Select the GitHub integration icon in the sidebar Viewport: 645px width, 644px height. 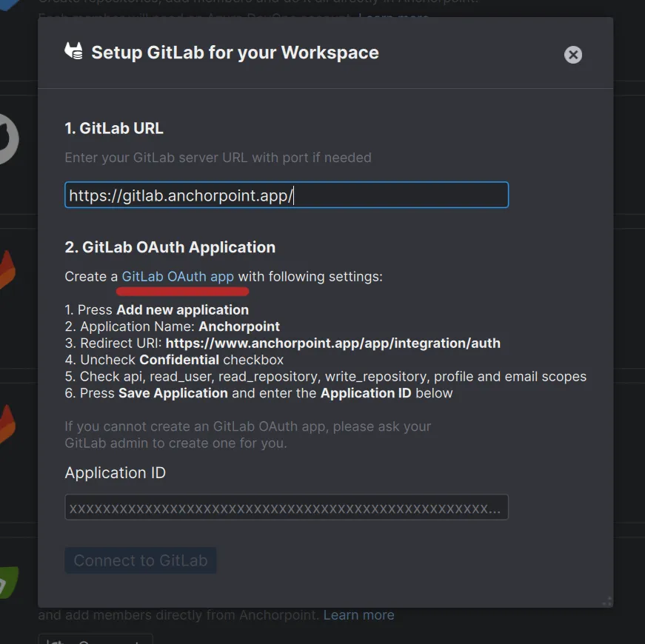[x=6, y=139]
